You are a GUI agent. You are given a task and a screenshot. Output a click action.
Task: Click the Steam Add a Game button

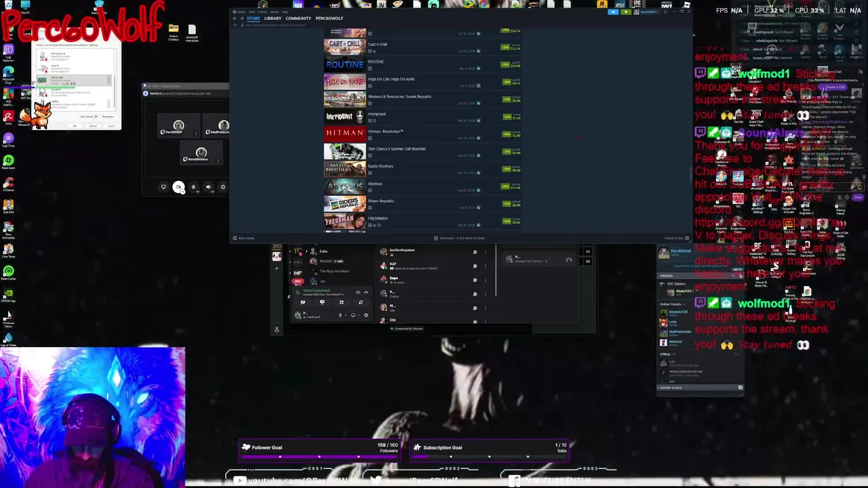click(245, 238)
